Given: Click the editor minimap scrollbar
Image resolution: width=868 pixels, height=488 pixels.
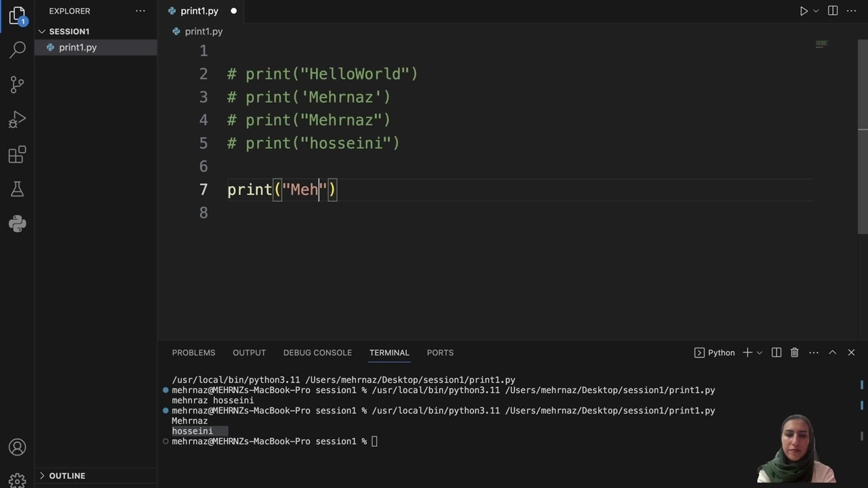Looking at the screenshot, I should click(821, 45).
